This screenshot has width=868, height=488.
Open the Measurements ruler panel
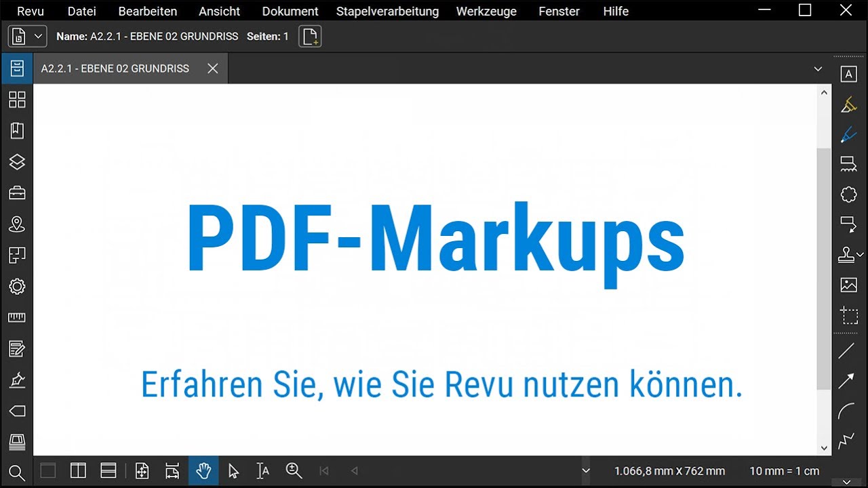pyautogui.click(x=17, y=318)
